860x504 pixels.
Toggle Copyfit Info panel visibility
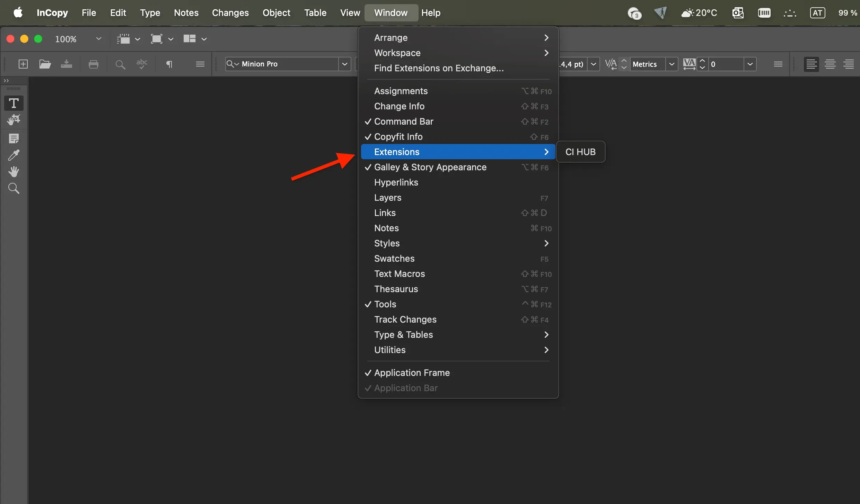coord(458,137)
